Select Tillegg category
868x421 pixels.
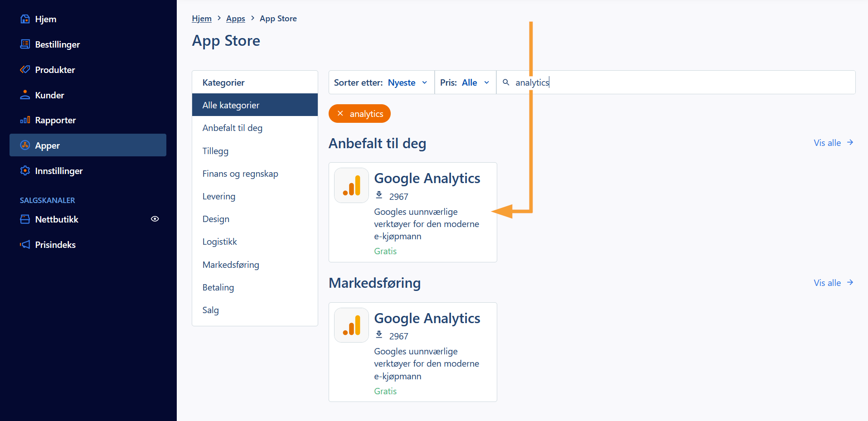point(255,151)
